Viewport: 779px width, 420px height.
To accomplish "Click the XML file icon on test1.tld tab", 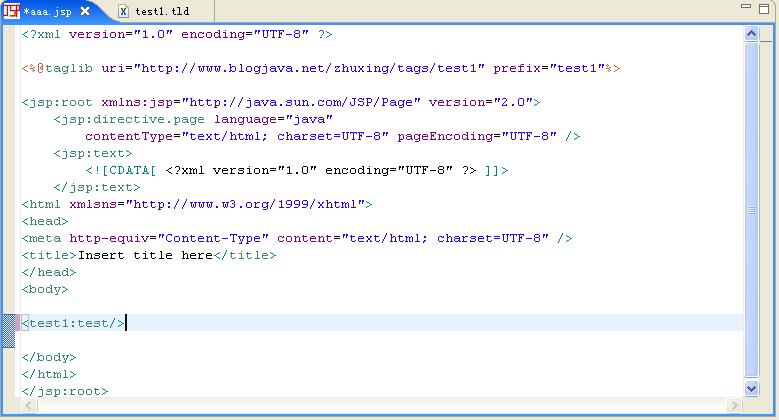I will [124, 11].
